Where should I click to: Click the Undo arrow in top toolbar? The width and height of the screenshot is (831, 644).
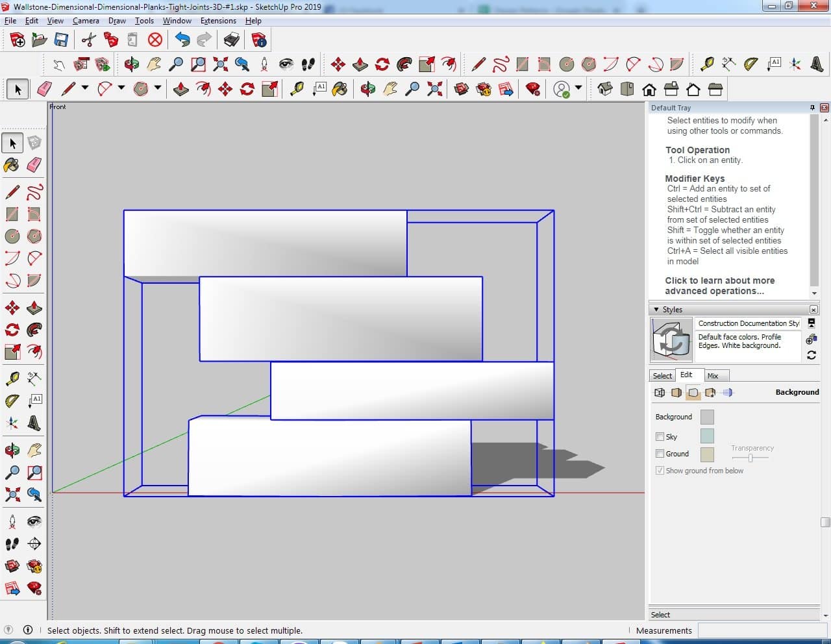182,40
